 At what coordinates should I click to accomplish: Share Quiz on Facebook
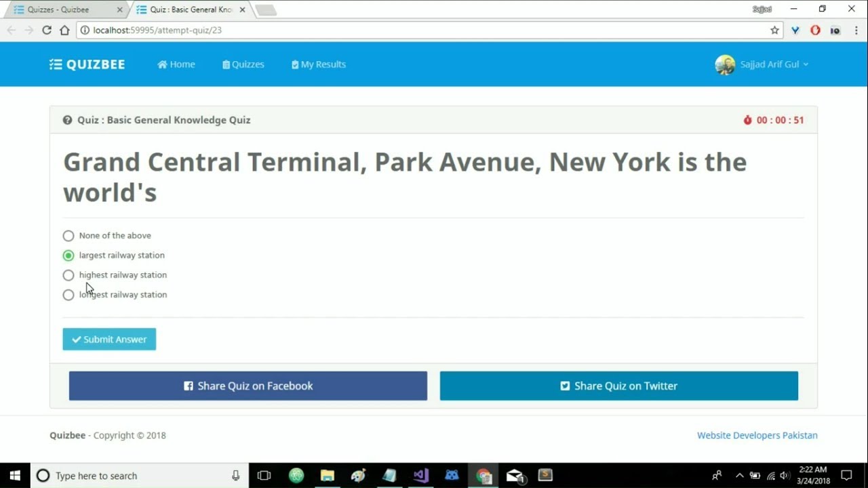[x=248, y=386]
